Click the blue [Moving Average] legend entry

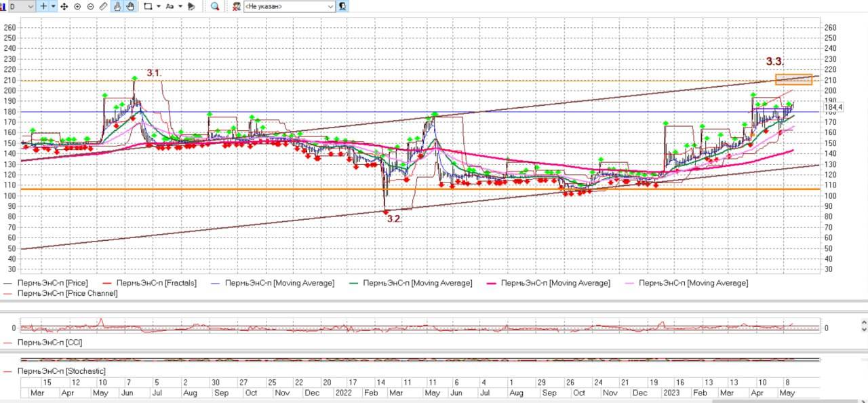point(273,283)
